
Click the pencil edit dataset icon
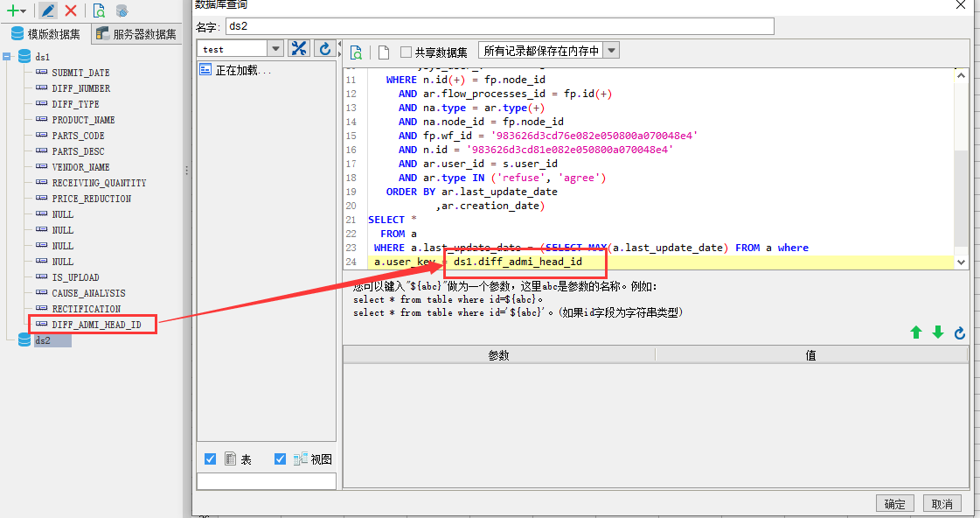pyautogui.click(x=47, y=10)
